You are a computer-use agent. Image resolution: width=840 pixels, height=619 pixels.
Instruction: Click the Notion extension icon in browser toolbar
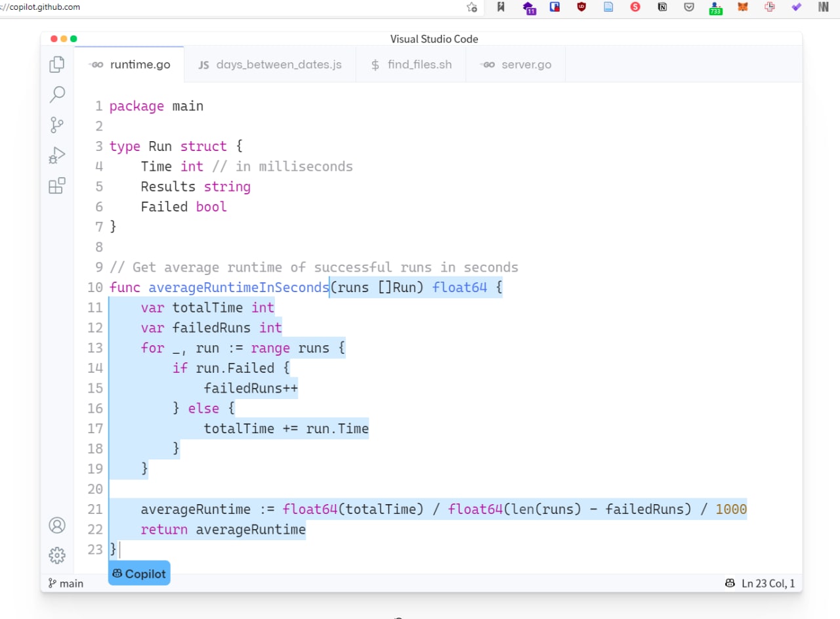point(662,7)
